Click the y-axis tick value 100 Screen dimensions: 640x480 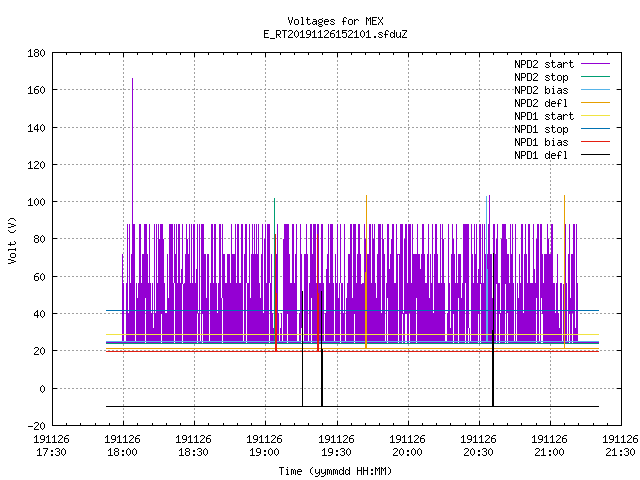tap(36, 202)
